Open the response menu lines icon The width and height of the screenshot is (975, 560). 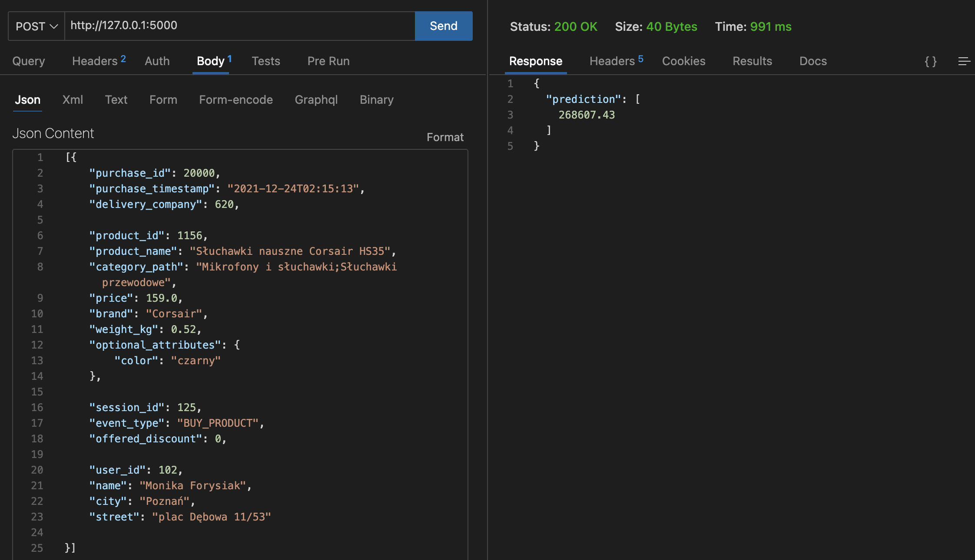coord(964,61)
